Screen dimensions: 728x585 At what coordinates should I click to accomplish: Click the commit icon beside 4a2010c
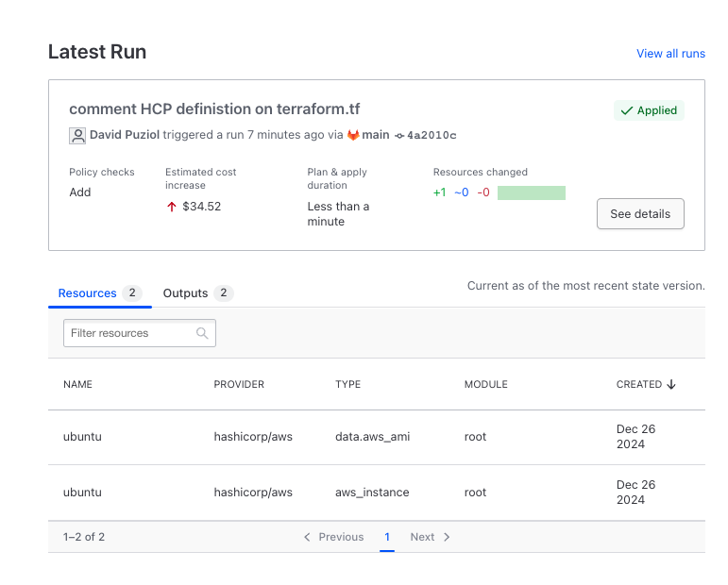[x=399, y=136]
